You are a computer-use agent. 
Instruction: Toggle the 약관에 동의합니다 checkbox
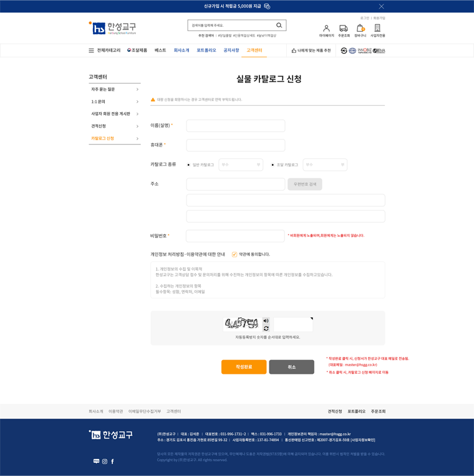coord(235,254)
